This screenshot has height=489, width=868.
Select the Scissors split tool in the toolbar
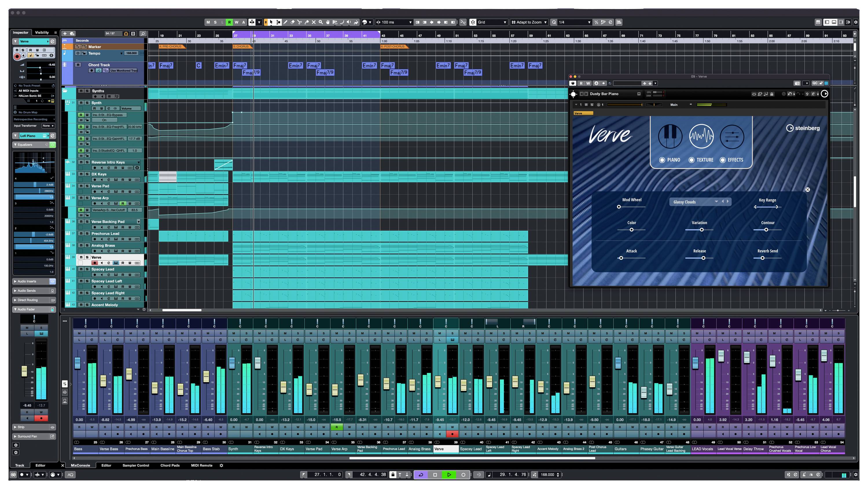coord(300,22)
